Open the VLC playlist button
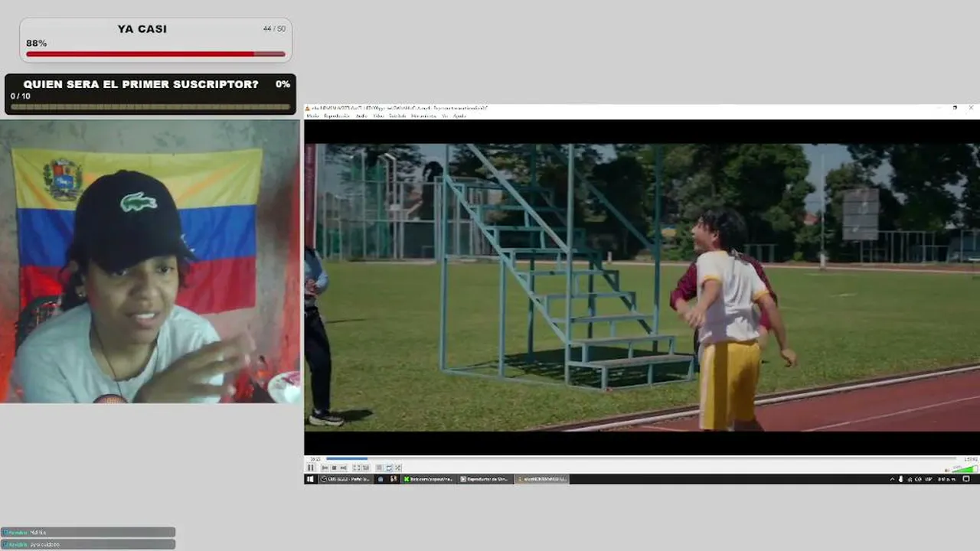980x551 pixels. (x=379, y=468)
